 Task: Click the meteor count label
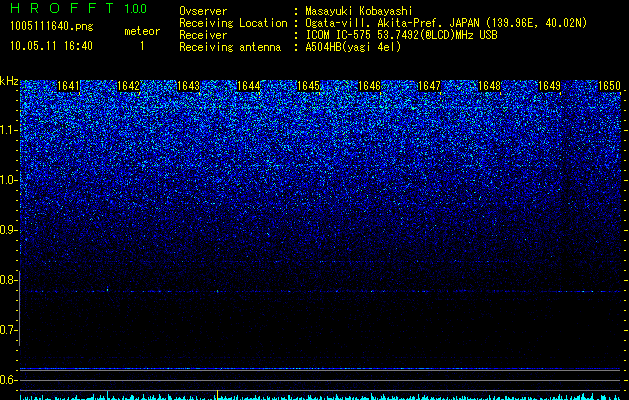[142, 31]
